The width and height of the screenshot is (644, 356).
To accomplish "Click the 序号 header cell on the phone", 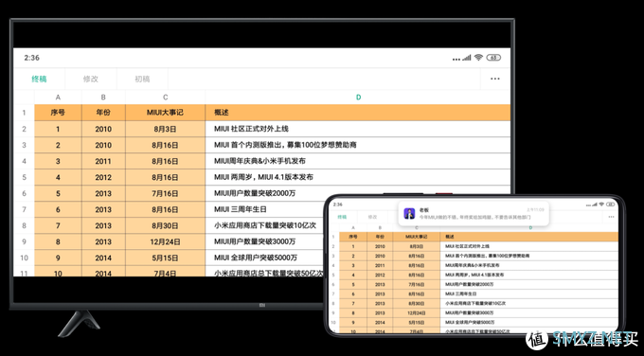I will (x=353, y=237).
